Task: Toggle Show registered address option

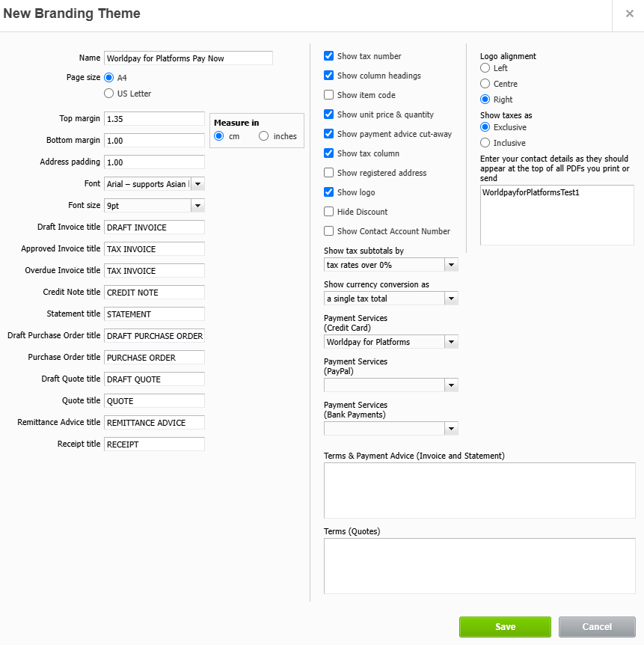Action: tap(329, 173)
